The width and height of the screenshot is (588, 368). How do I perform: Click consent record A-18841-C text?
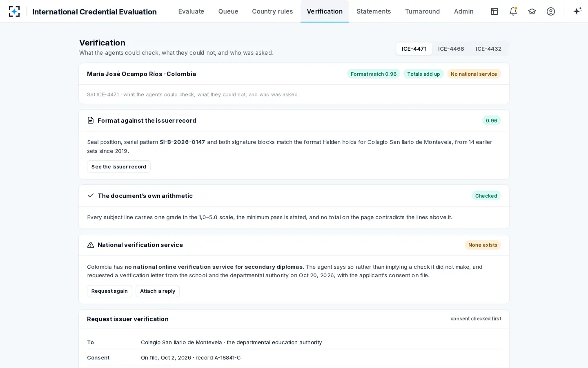(x=218, y=358)
